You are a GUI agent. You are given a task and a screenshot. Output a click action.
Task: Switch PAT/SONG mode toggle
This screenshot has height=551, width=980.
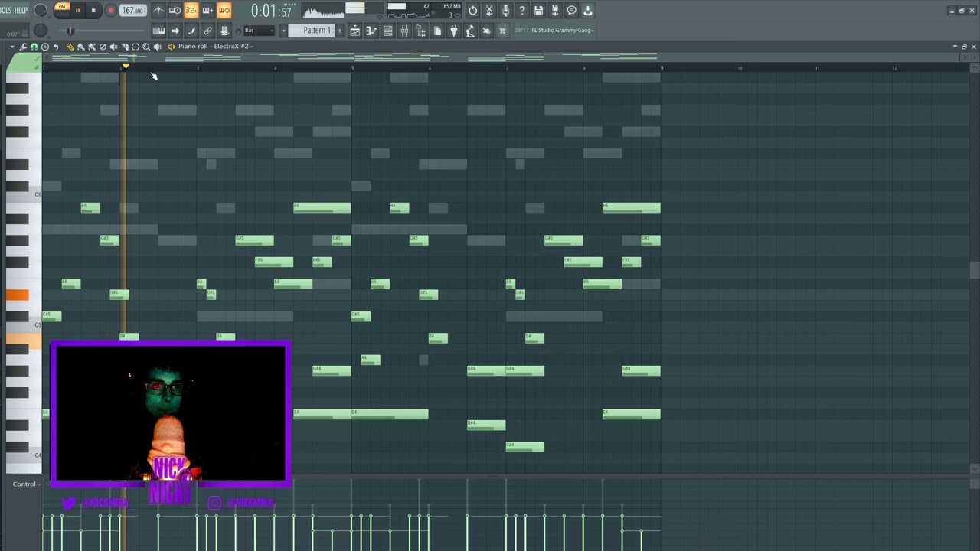62,11
